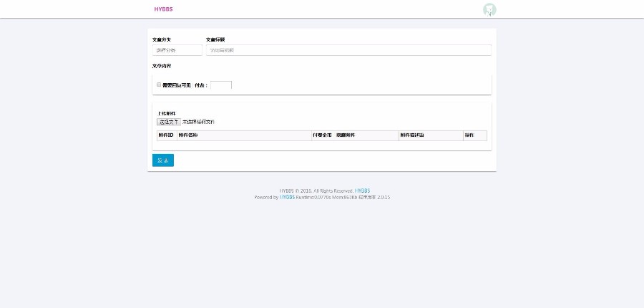
Task: Click the attachment name column header
Action: [245, 135]
